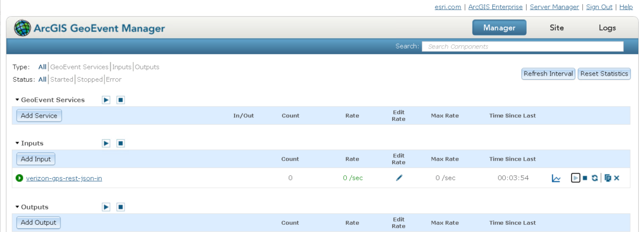The width and height of the screenshot is (644, 232).
Task: Click the Add Output button
Action: [39, 223]
